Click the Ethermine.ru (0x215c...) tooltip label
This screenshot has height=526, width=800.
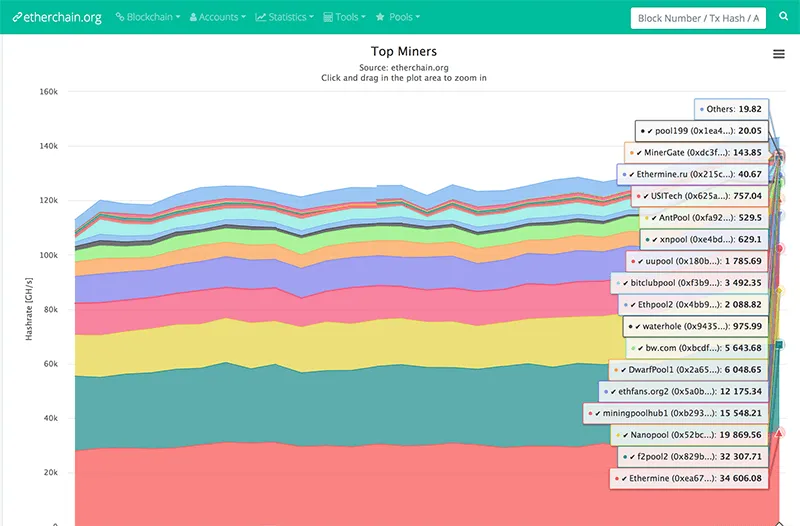point(692,174)
